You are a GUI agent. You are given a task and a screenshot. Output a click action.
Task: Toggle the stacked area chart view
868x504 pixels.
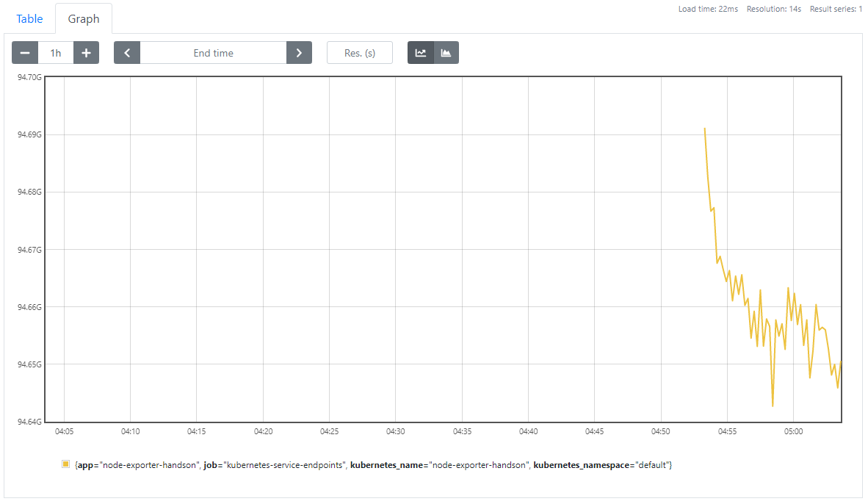(446, 53)
